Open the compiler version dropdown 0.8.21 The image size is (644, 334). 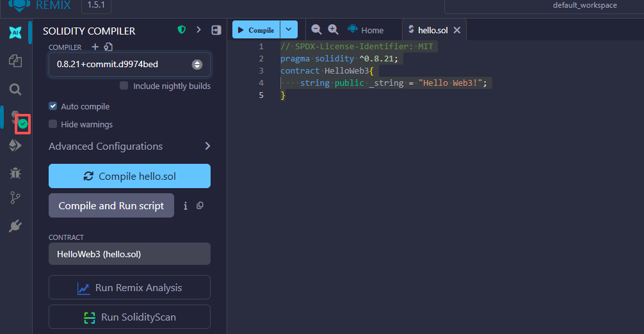130,65
